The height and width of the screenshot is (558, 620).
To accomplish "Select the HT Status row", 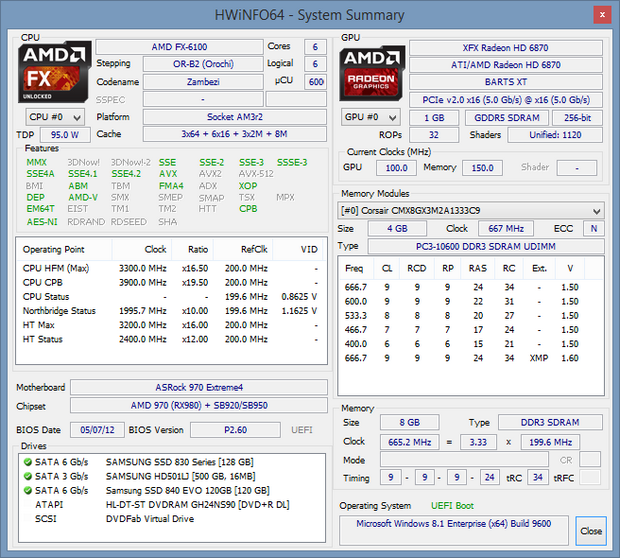I will 171,339.
